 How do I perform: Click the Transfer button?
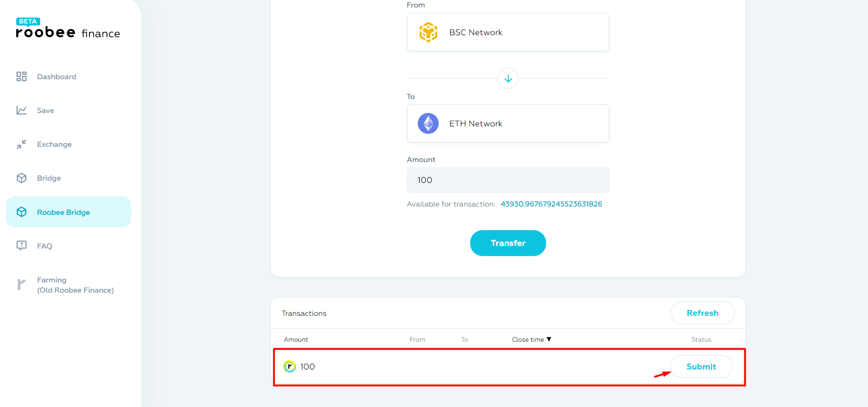[508, 243]
